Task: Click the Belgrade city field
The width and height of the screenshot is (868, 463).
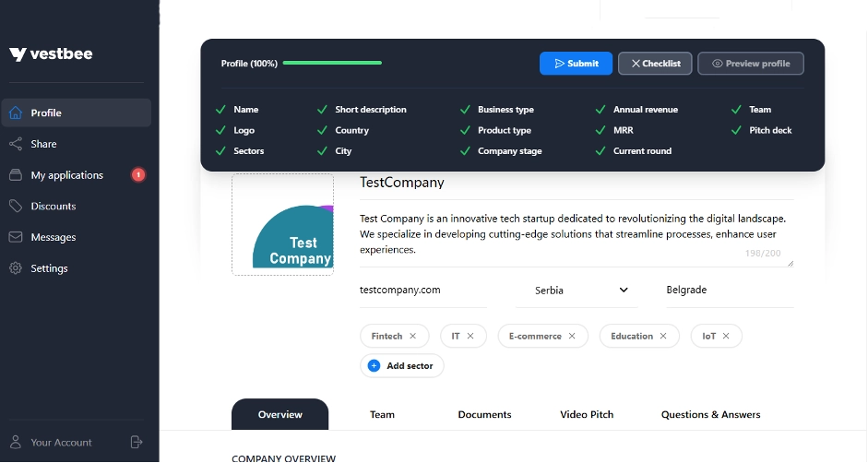Action: (731, 291)
